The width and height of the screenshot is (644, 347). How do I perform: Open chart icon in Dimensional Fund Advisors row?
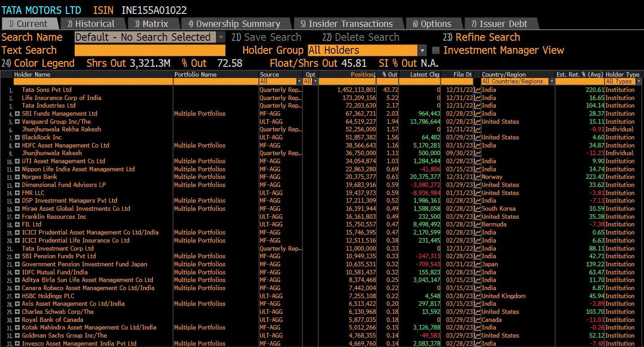[478, 185]
